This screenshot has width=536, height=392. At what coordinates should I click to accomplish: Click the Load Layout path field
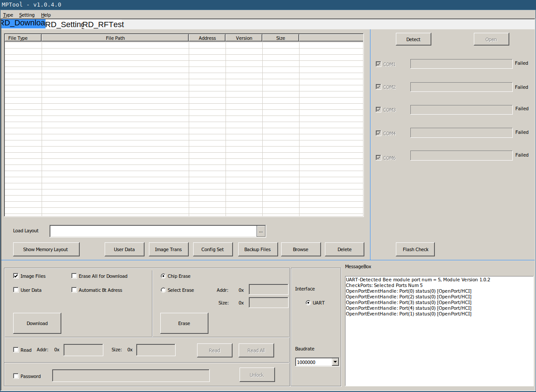coord(153,231)
